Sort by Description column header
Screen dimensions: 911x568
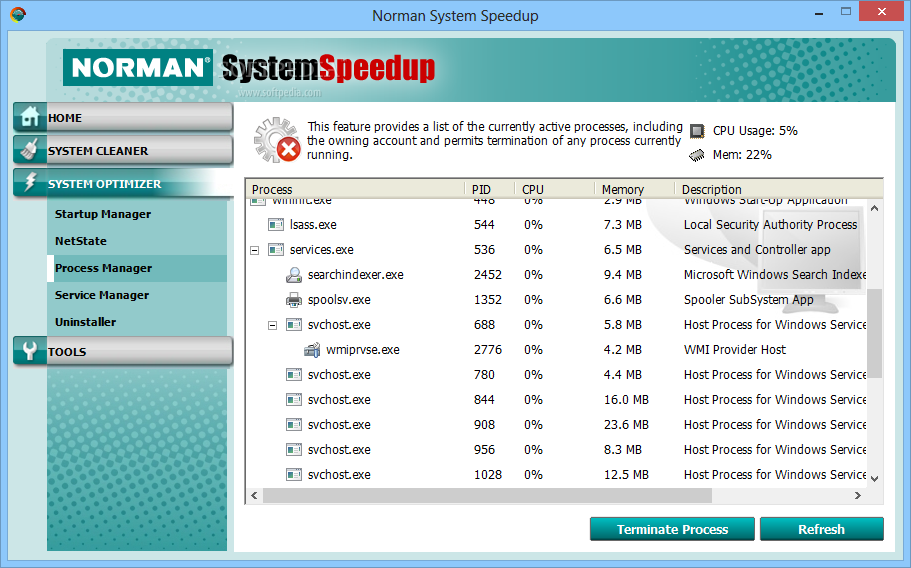tap(779, 189)
